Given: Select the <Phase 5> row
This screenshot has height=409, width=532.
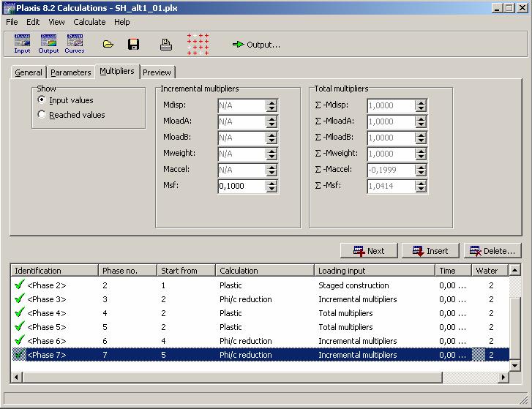Looking at the screenshot, I should click(260, 326).
